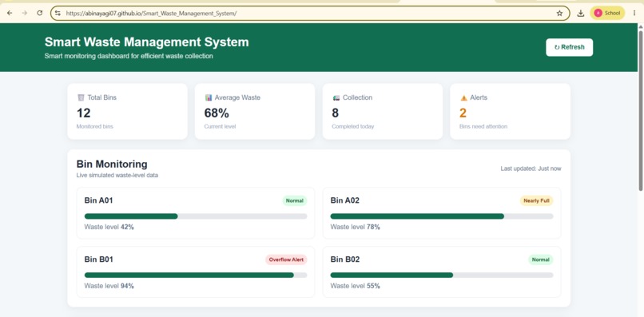The image size is (644, 317).
Task: Open site information icon in address bar
Action: [x=58, y=13]
